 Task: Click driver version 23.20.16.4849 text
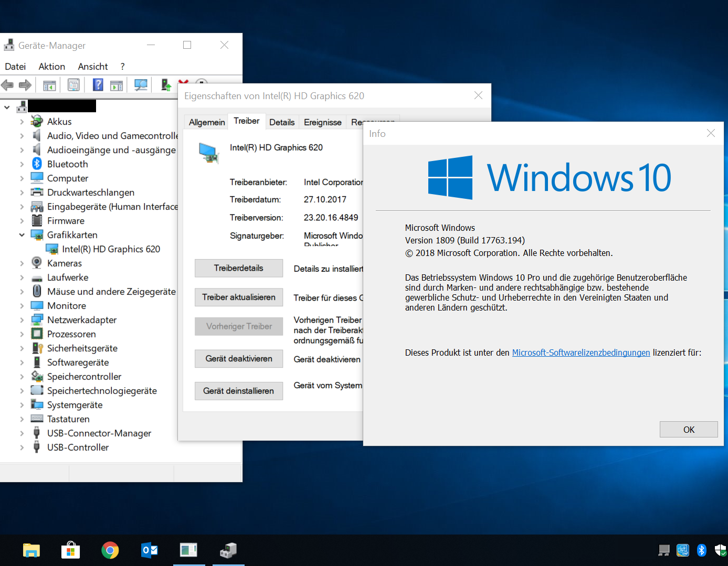(x=331, y=218)
